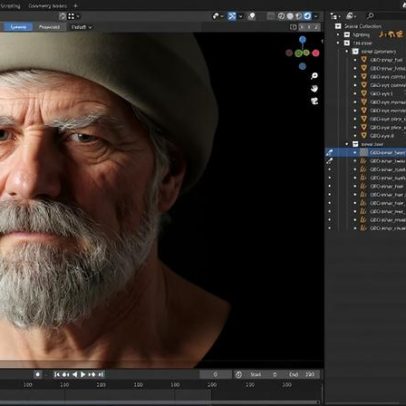Toggle the snapping magnet icon in viewport header
The width and height of the screenshot is (406, 406).
click(x=62, y=16)
